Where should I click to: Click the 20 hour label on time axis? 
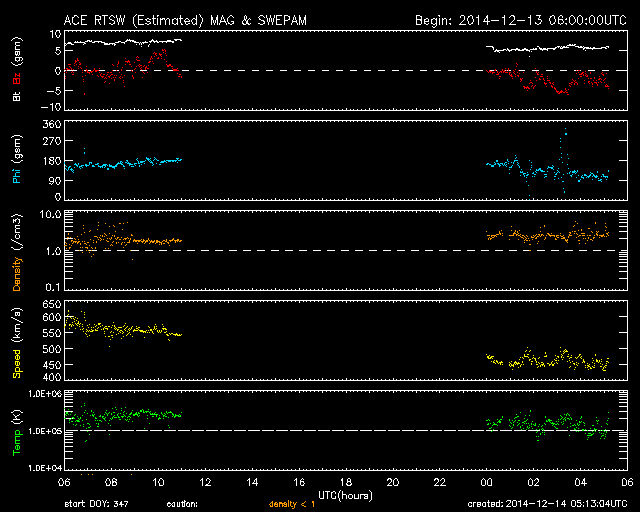[x=393, y=482]
